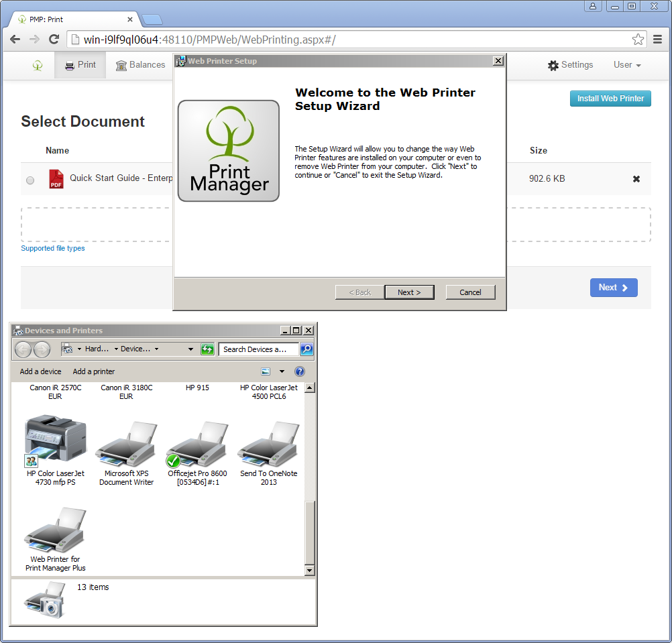Open the Supported file types link
The height and width of the screenshot is (643, 672).
tap(53, 249)
